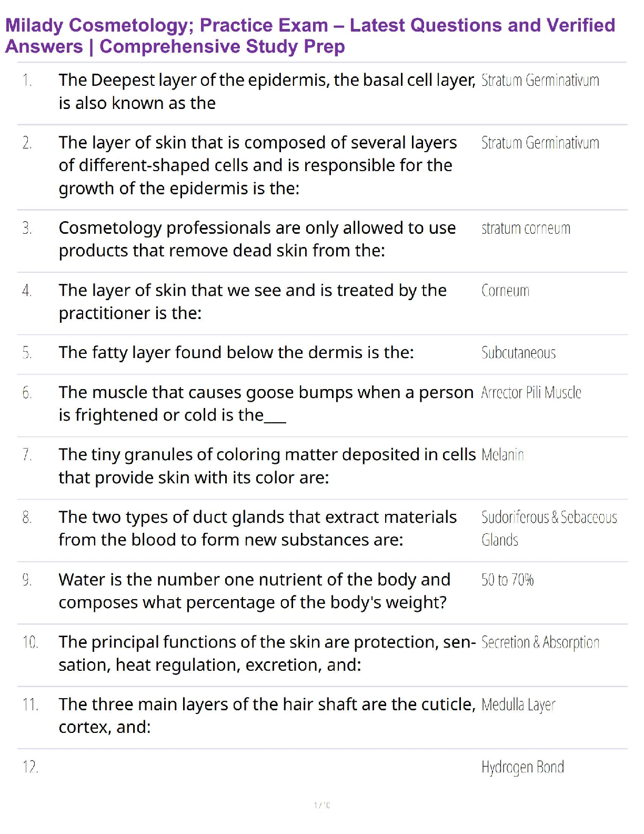Click the 'Subcutaneous' answer text
644x834 pixels.
point(518,353)
